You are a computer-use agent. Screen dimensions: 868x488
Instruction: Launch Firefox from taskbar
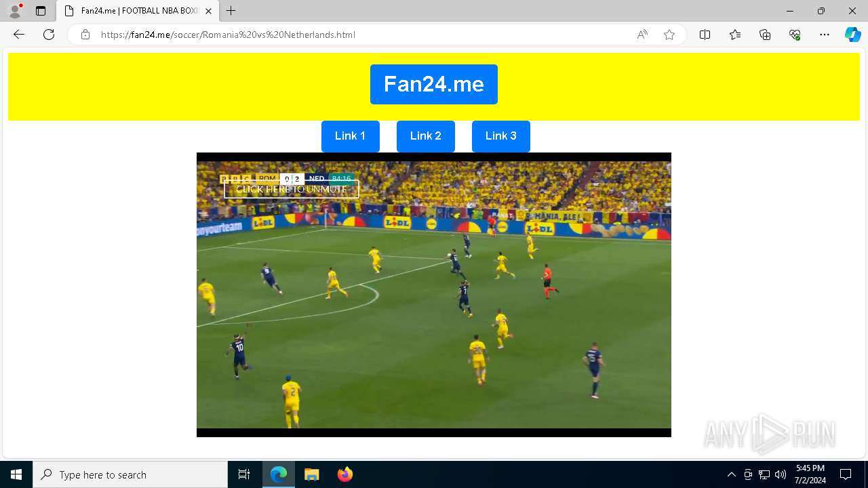[x=345, y=474]
